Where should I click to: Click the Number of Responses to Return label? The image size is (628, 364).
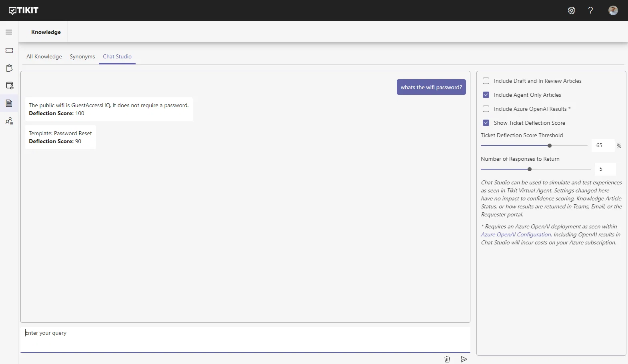tap(520, 159)
